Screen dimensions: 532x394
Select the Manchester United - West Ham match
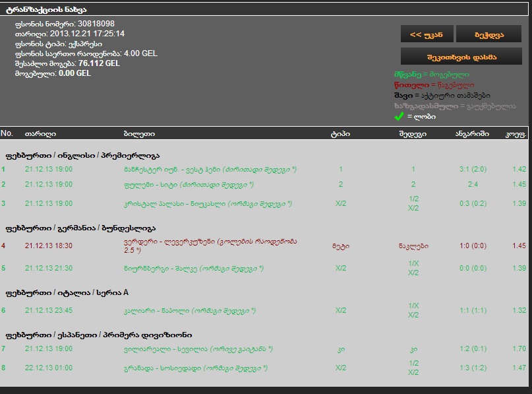coord(210,169)
